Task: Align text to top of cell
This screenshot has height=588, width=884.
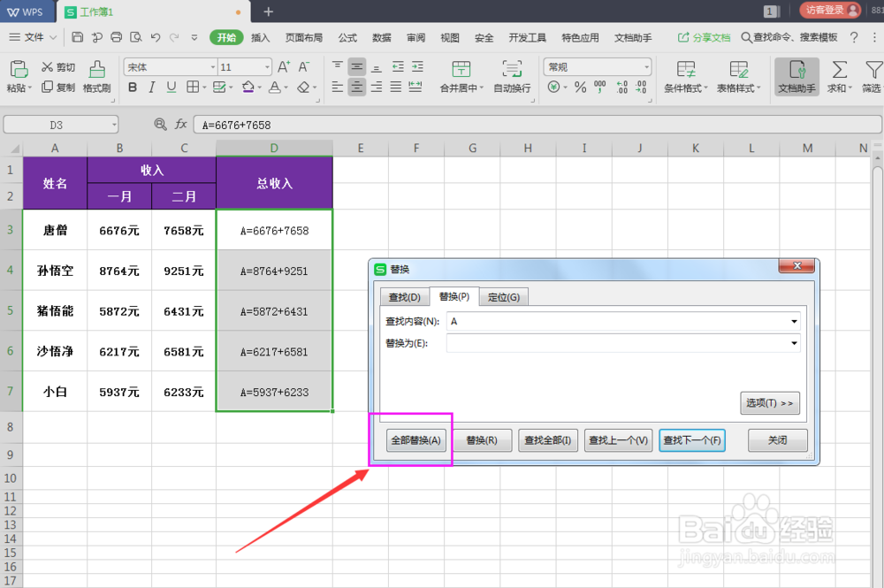Action: (x=337, y=66)
